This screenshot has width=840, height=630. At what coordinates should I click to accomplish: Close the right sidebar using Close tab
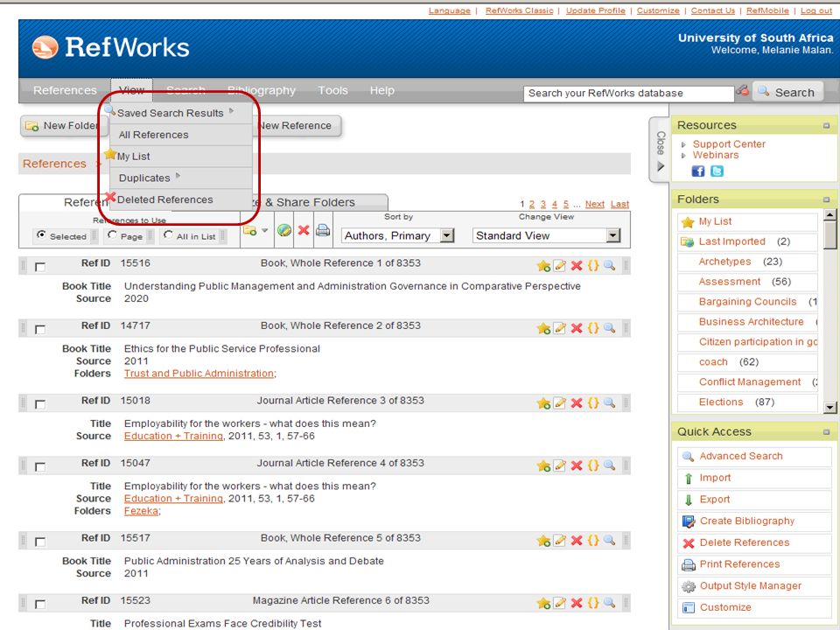660,150
